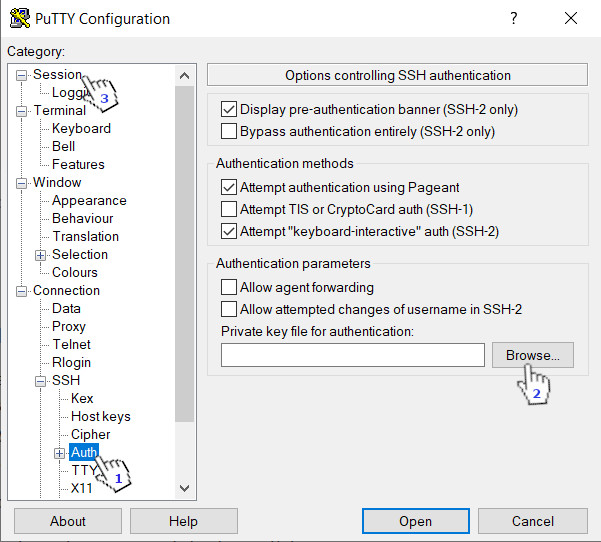Click the About button

click(68, 521)
